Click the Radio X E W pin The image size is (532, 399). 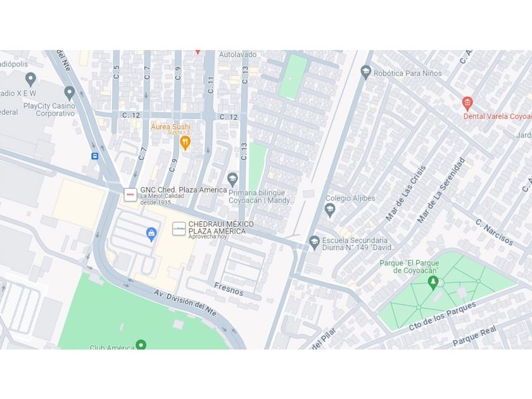pyautogui.click(x=30, y=79)
